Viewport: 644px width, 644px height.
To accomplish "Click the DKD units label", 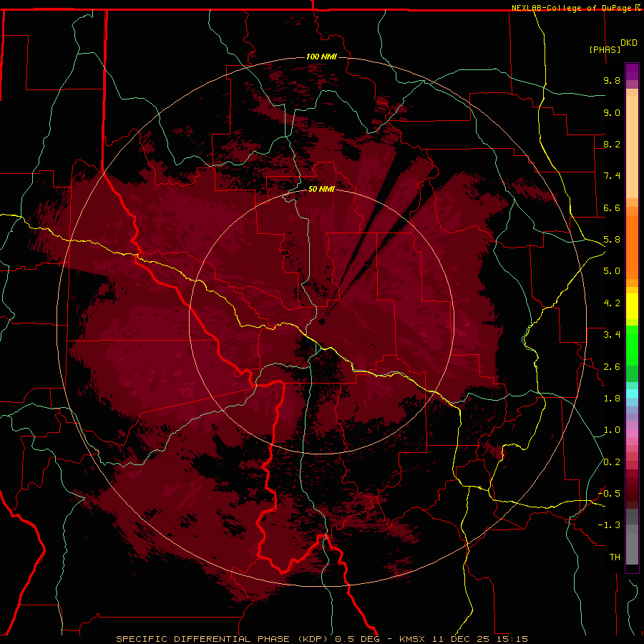I will click(x=629, y=43).
